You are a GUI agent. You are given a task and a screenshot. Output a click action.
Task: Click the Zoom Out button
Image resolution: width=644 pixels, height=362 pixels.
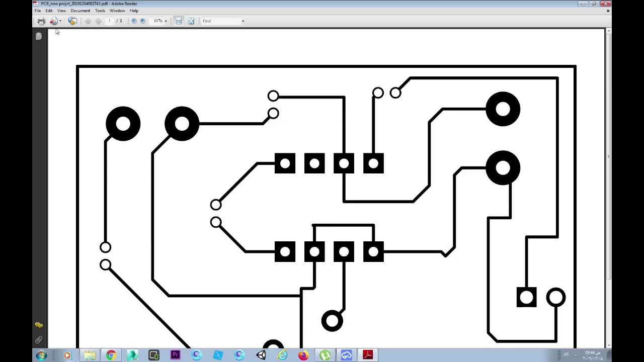pos(134,21)
